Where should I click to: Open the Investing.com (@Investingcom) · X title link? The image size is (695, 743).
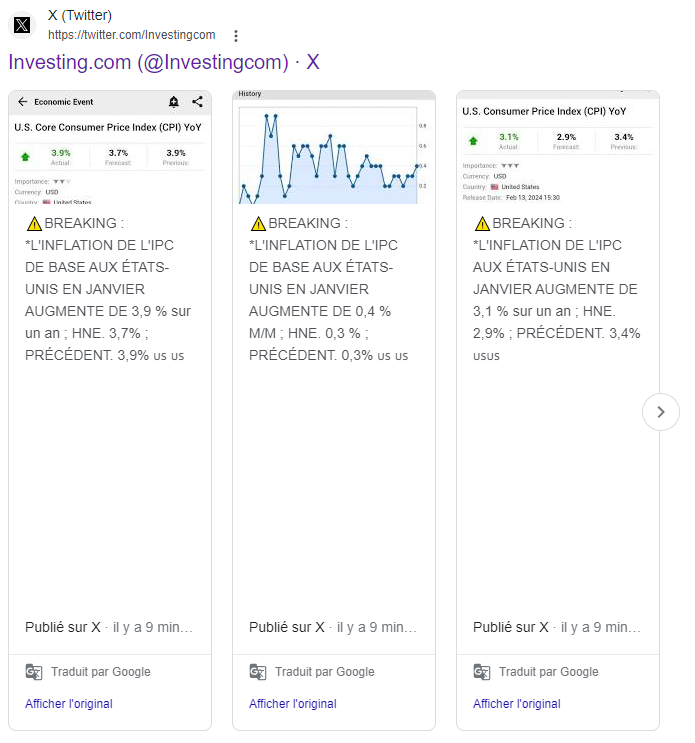click(164, 62)
